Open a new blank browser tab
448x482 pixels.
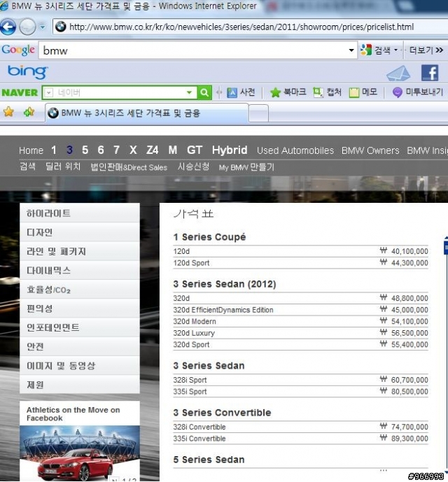[x=258, y=113]
